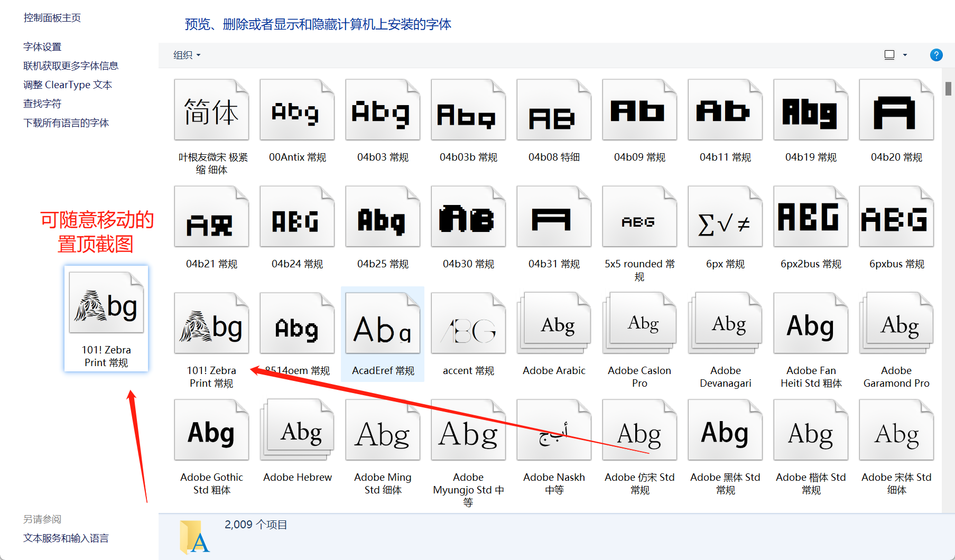
Task: Select the 04b25 常规 font icon
Action: (x=383, y=217)
